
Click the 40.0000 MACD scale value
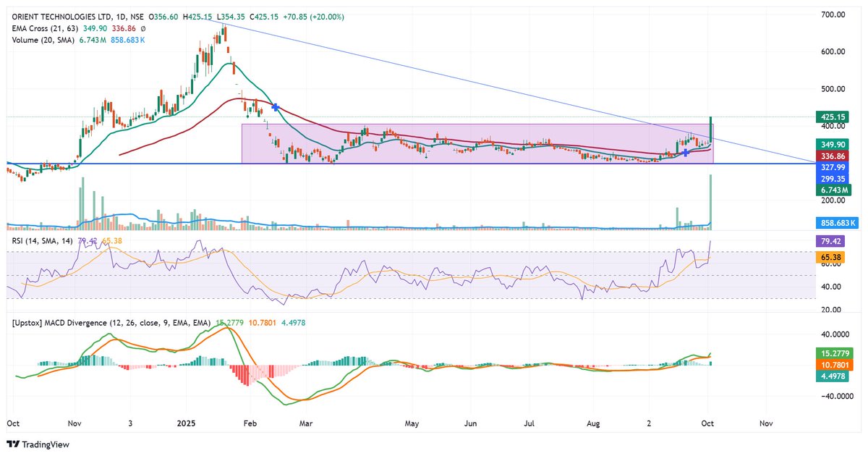835,335
